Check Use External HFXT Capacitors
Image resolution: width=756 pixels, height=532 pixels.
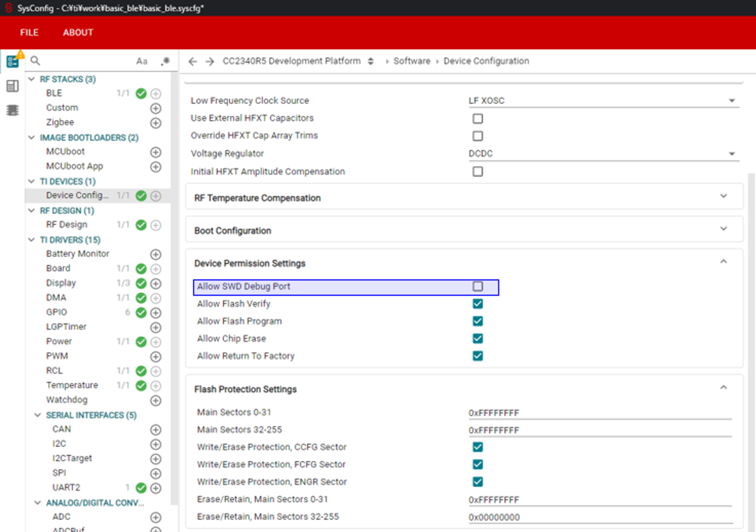point(478,118)
